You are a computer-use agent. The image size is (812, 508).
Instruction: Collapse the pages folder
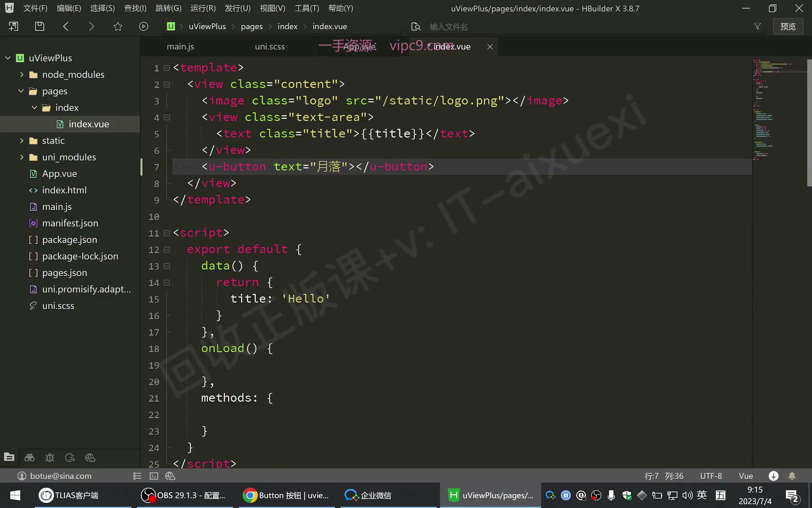(21, 91)
